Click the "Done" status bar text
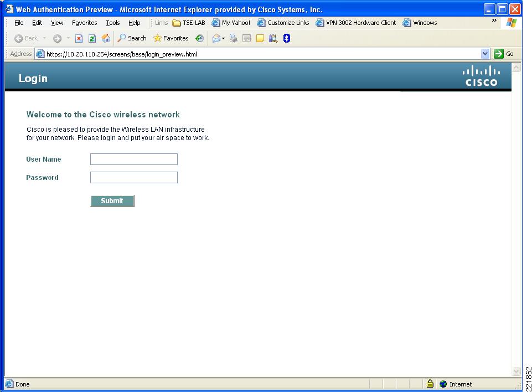Viewport: 532px width, 392px height. [22, 384]
